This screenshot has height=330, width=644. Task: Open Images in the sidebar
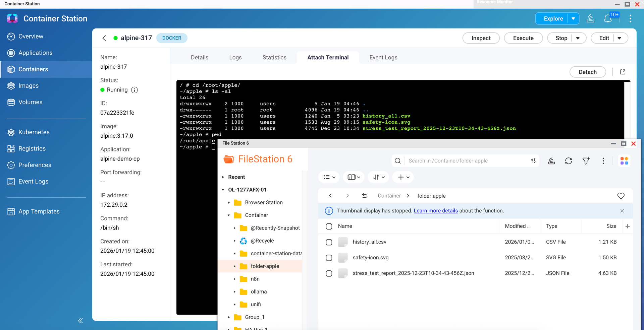tap(29, 86)
